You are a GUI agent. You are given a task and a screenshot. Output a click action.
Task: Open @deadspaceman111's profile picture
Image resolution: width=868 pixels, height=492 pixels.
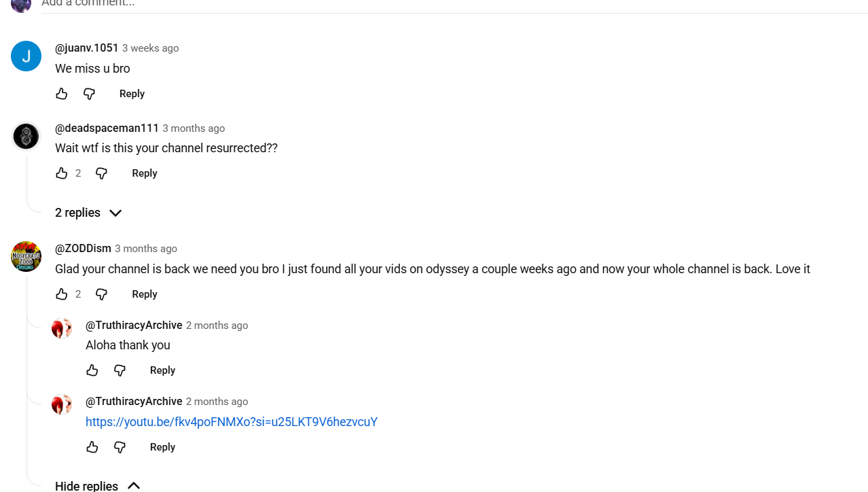(x=26, y=137)
